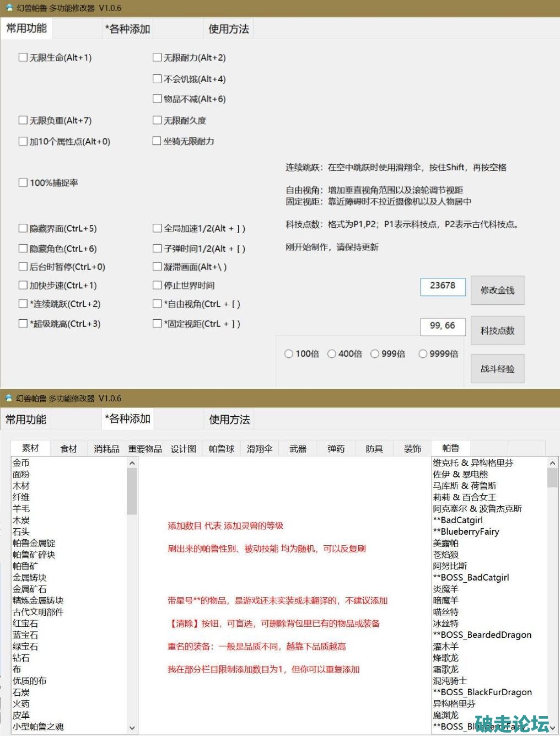Choose the 100倍 experience multiplier

289,354
